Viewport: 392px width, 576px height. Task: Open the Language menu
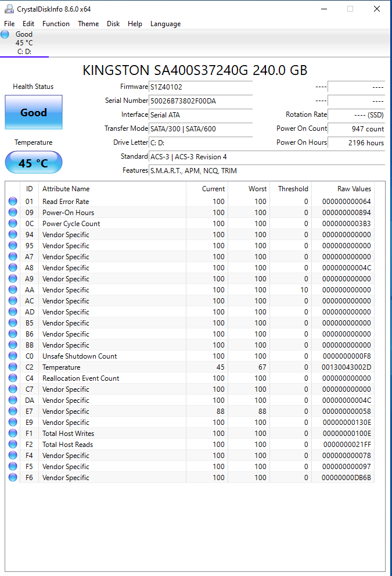click(x=166, y=24)
